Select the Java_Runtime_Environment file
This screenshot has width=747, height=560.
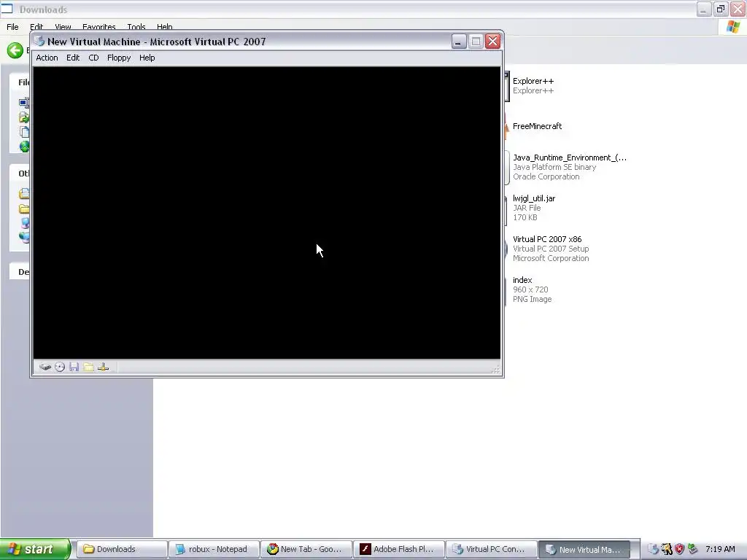(569, 167)
